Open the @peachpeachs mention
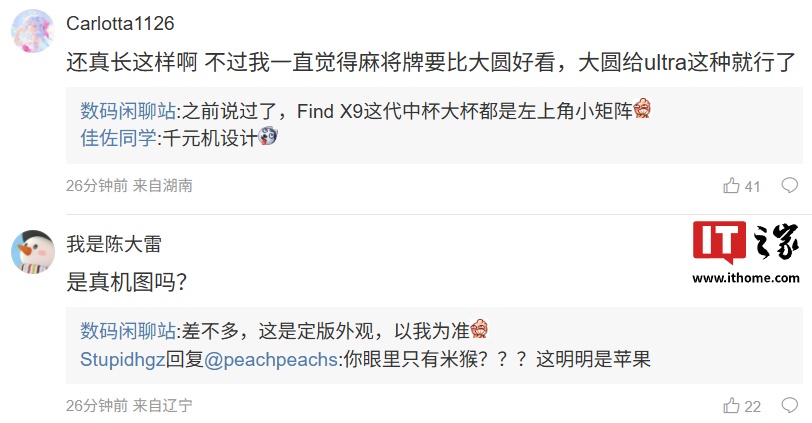This screenshot has height=423, width=812. [x=271, y=359]
